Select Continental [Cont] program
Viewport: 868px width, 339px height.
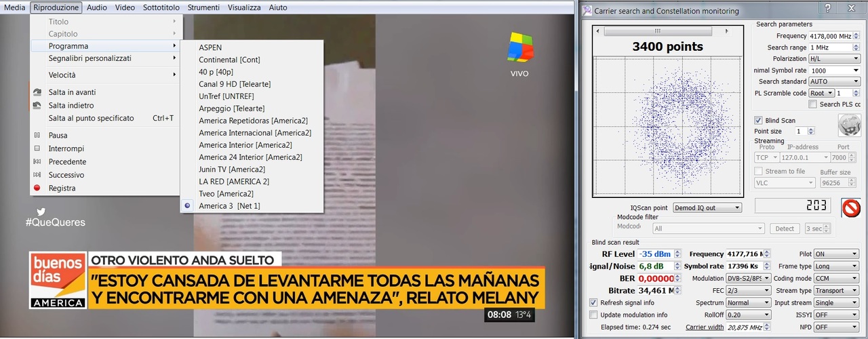(x=229, y=60)
